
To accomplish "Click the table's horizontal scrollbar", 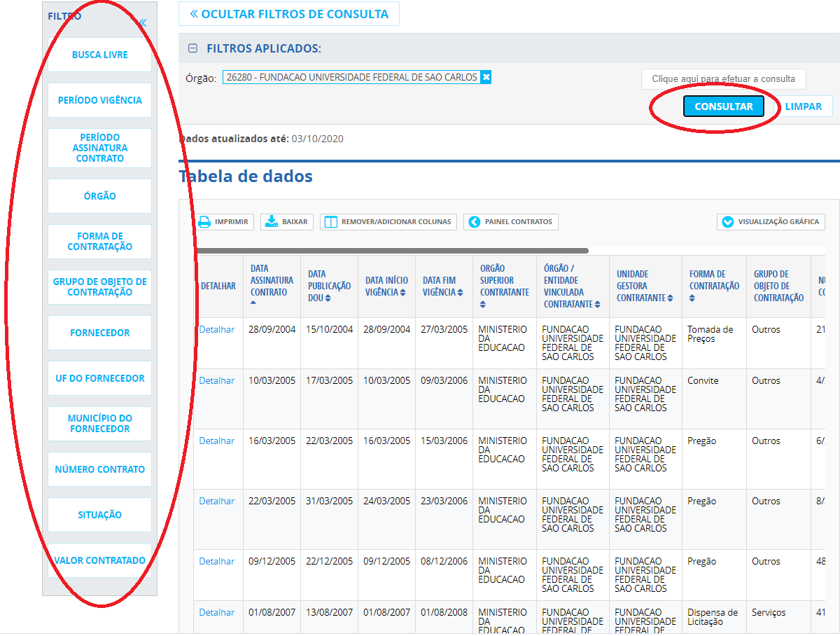I will point(391,251).
